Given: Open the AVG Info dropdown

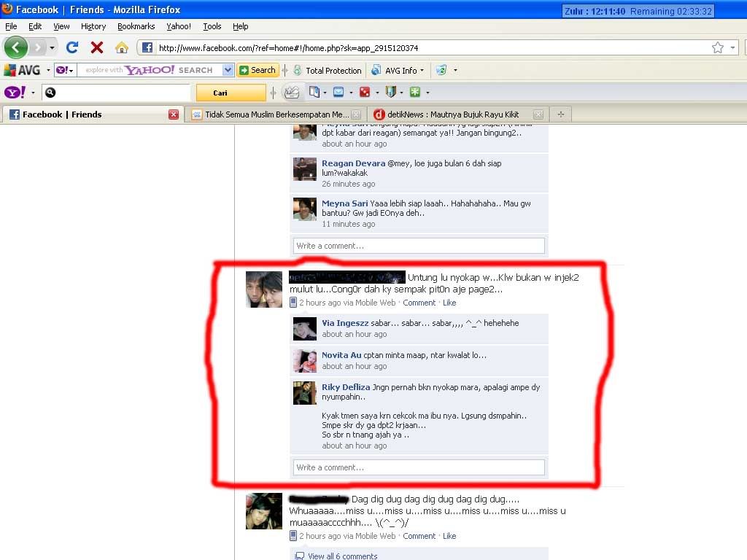Looking at the screenshot, I should pyautogui.click(x=398, y=71).
